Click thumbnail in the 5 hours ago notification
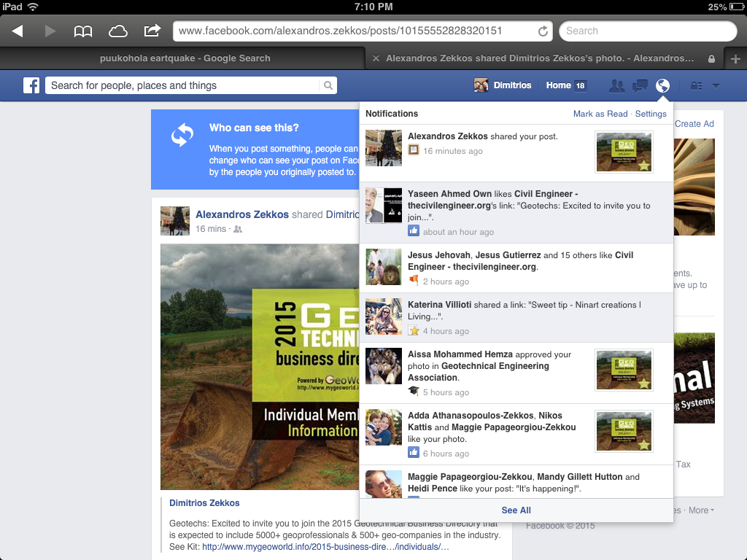 [x=624, y=370]
